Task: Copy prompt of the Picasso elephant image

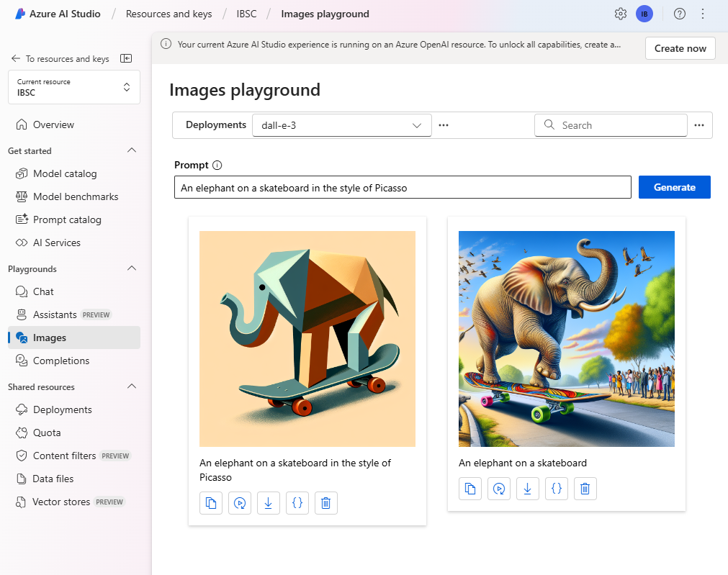Action: pyautogui.click(x=211, y=503)
